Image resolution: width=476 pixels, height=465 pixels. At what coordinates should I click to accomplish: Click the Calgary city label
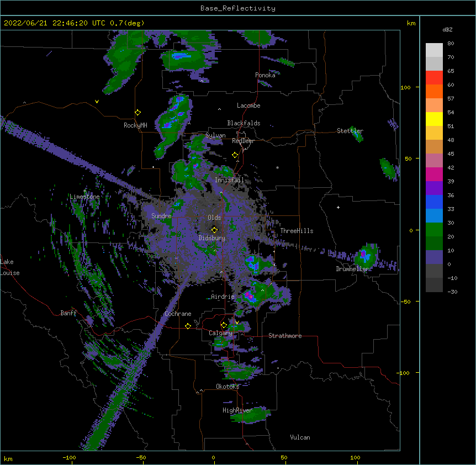220,333
